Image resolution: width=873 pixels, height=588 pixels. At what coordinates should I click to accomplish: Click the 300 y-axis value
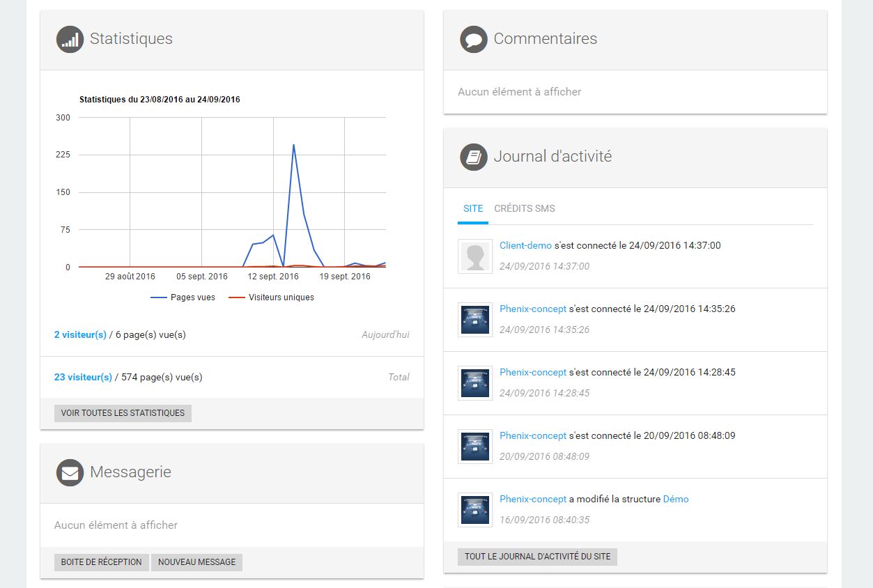(x=63, y=117)
